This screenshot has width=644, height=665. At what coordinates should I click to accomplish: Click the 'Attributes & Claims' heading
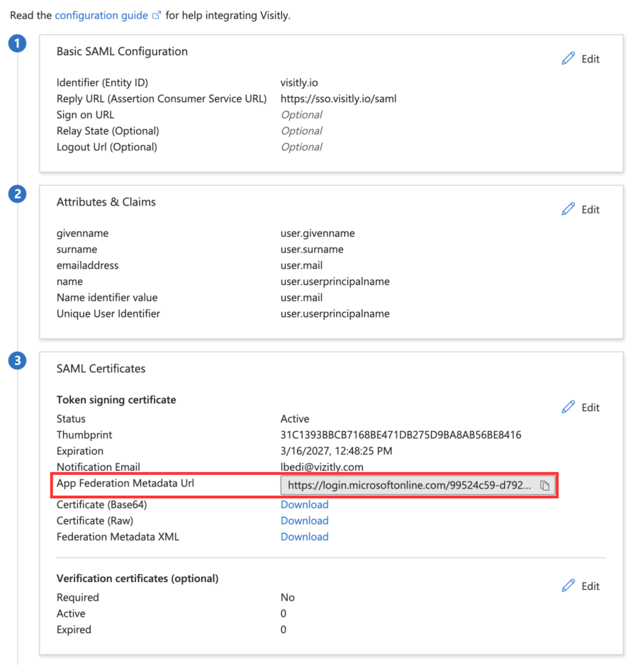click(x=106, y=202)
